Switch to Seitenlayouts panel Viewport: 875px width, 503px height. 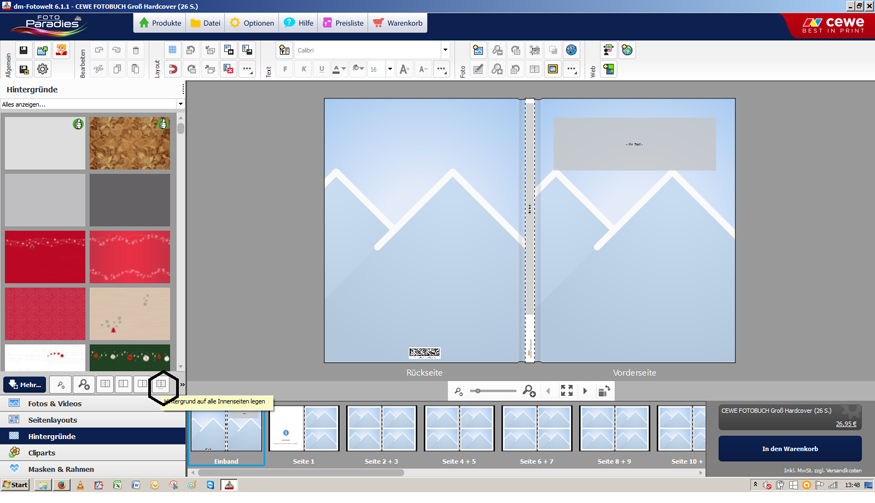(x=52, y=420)
